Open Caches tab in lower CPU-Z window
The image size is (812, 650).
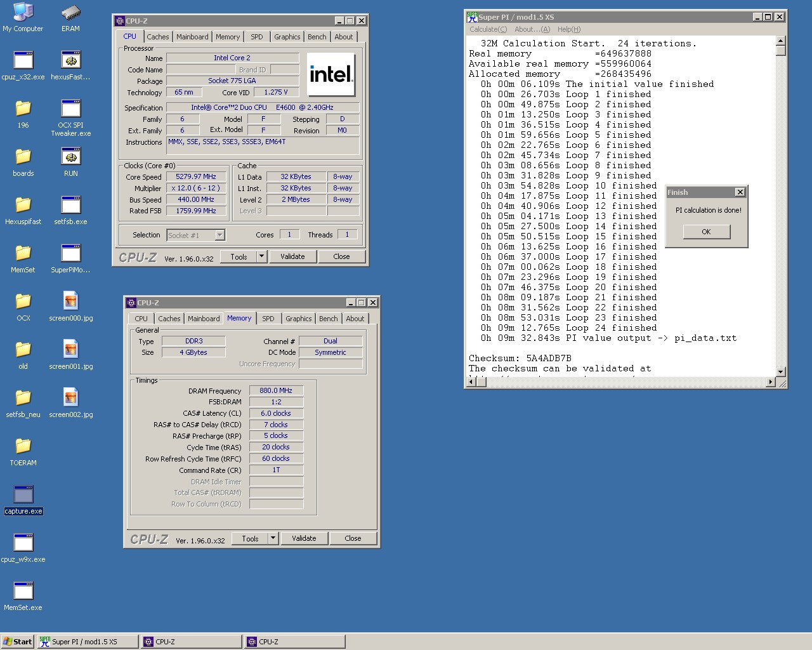point(169,319)
